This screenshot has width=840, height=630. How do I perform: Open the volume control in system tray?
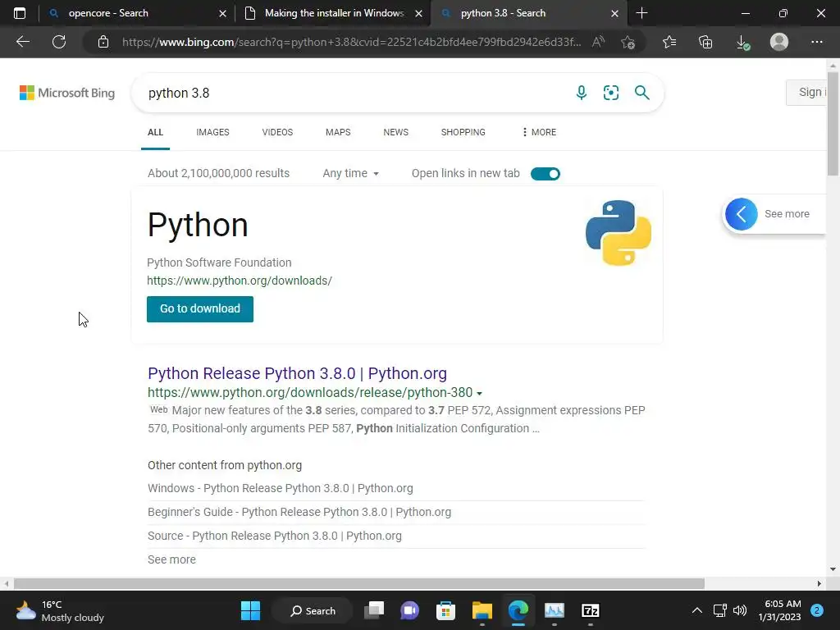coord(740,610)
